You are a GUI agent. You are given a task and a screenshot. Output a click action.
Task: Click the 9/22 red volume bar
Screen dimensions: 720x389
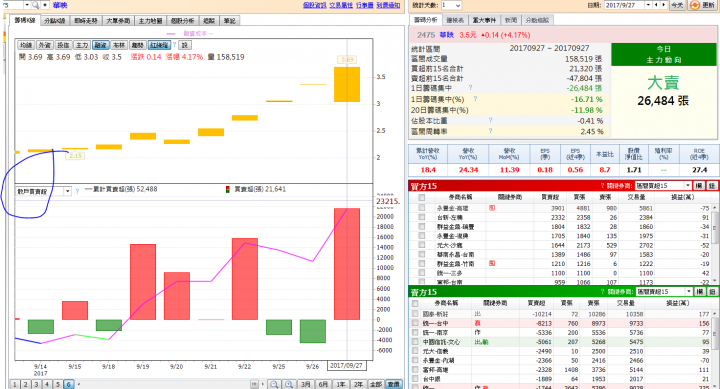245,279
